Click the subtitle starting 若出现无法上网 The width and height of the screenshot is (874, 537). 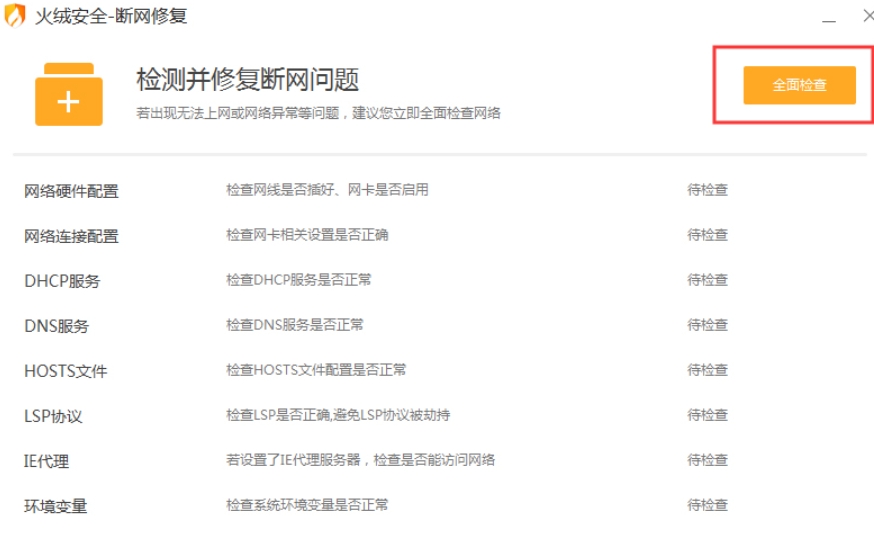point(318,113)
